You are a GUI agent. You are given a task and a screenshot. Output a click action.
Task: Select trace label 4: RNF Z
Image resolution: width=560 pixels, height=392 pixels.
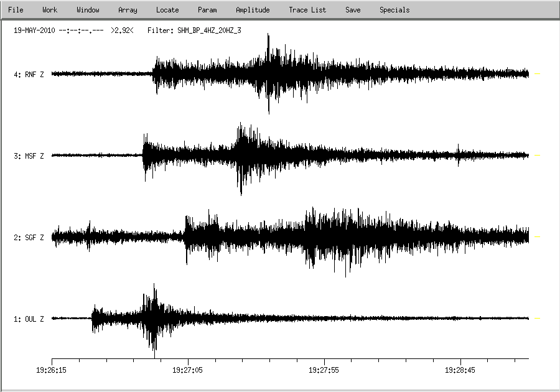29,74
